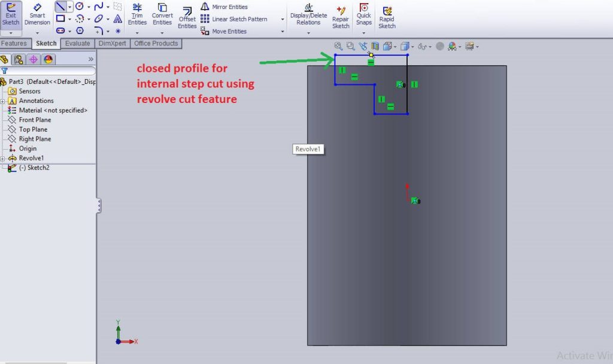The width and height of the screenshot is (613, 364).
Task: Click the Hide/Show Items glasses icon
Action: click(x=422, y=47)
